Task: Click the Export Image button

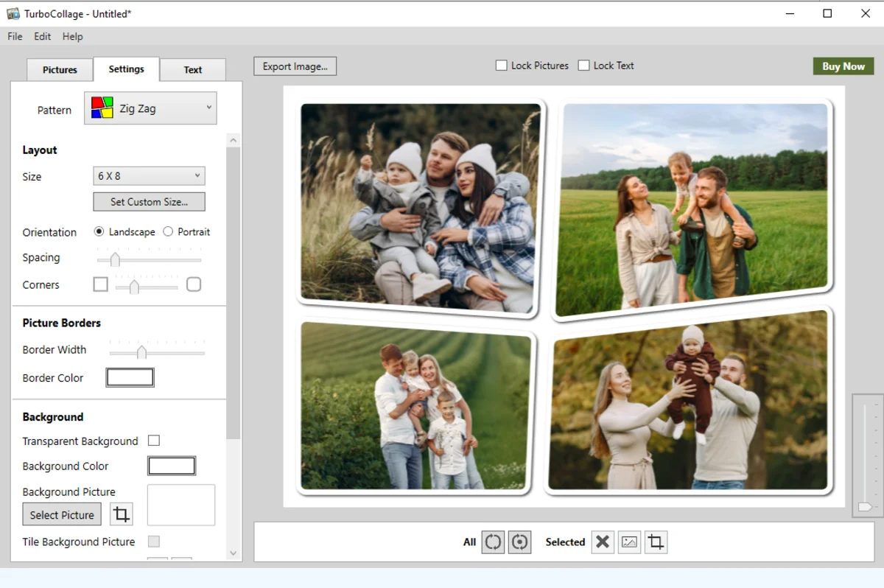Action: (295, 66)
